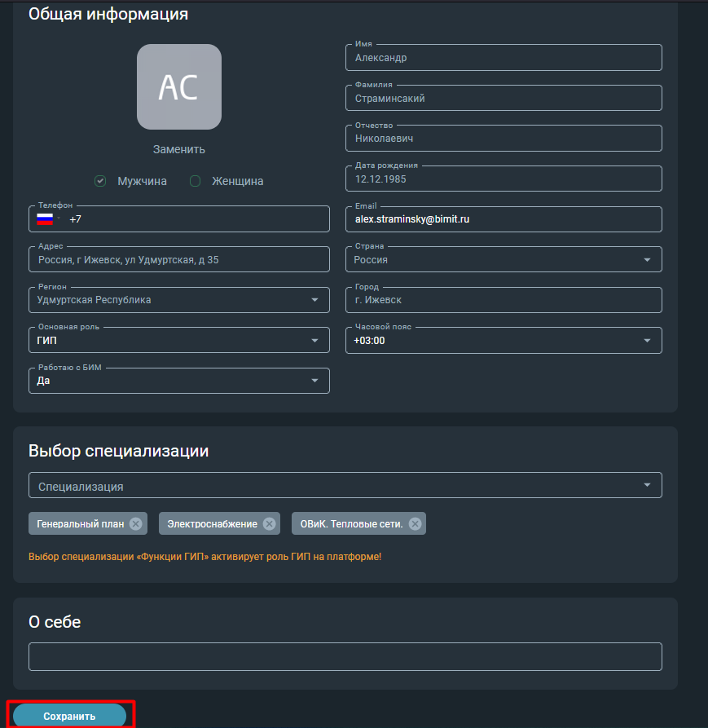Open the Страна dropdown
This screenshot has height=728, width=708.
coord(504,259)
